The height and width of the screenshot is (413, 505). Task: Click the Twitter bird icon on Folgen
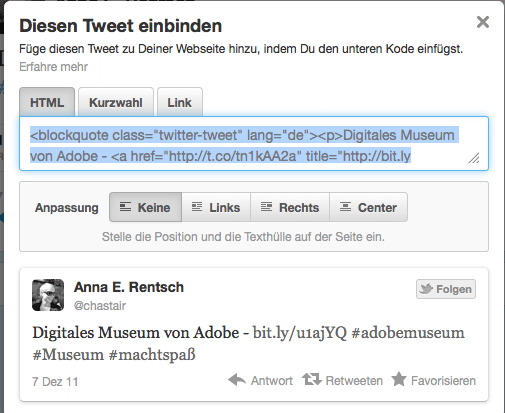pyautogui.click(x=426, y=289)
